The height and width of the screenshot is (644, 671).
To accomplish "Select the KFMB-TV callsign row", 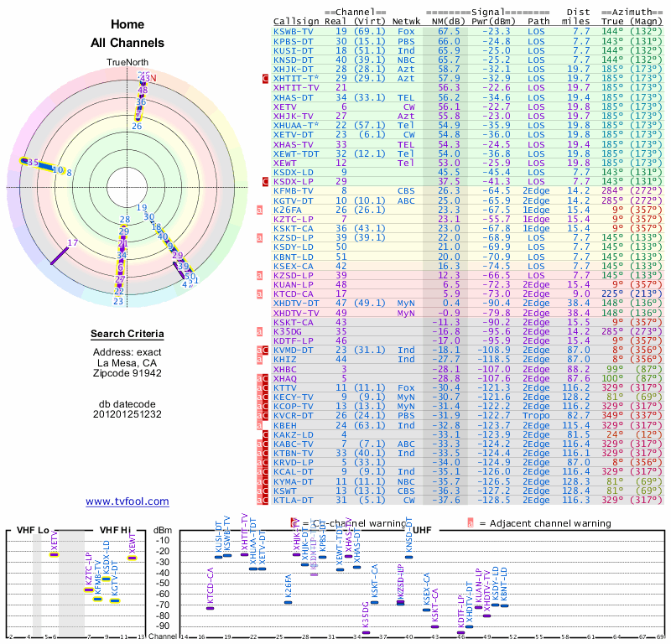I will [295, 190].
